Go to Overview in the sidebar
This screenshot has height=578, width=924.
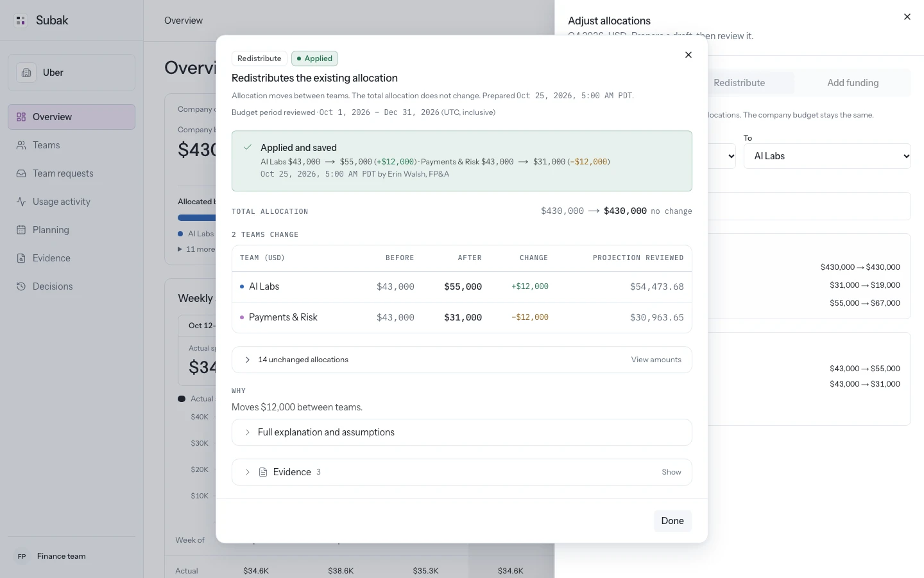pos(71,117)
